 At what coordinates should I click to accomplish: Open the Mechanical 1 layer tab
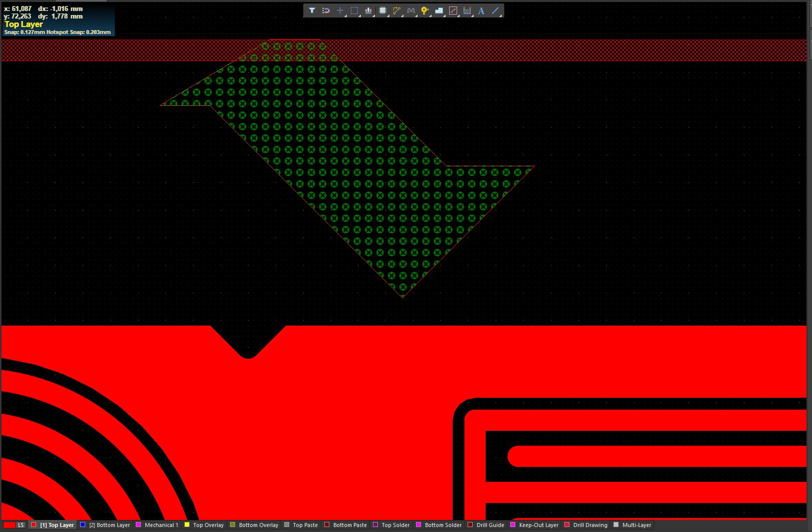[x=157, y=525]
